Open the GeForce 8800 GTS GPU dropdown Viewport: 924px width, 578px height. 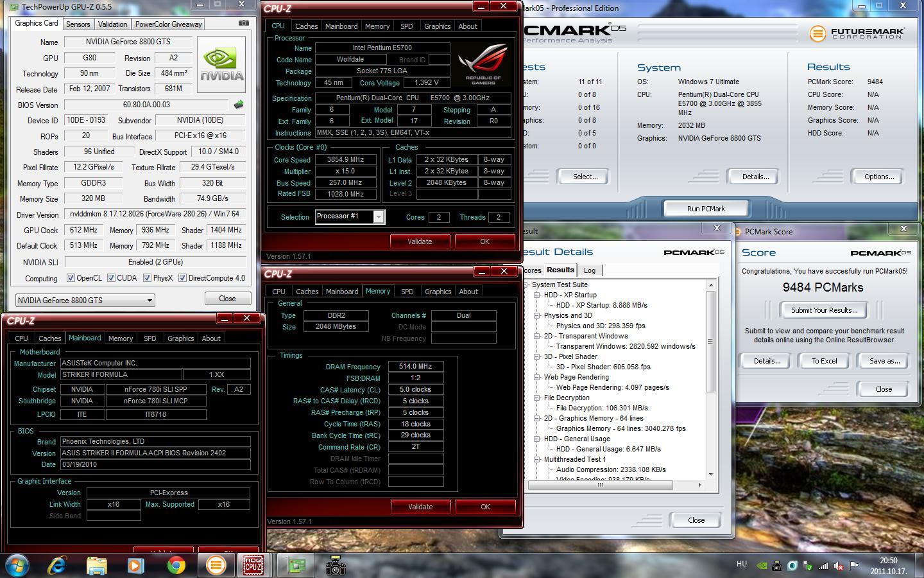tap(85, 300)
